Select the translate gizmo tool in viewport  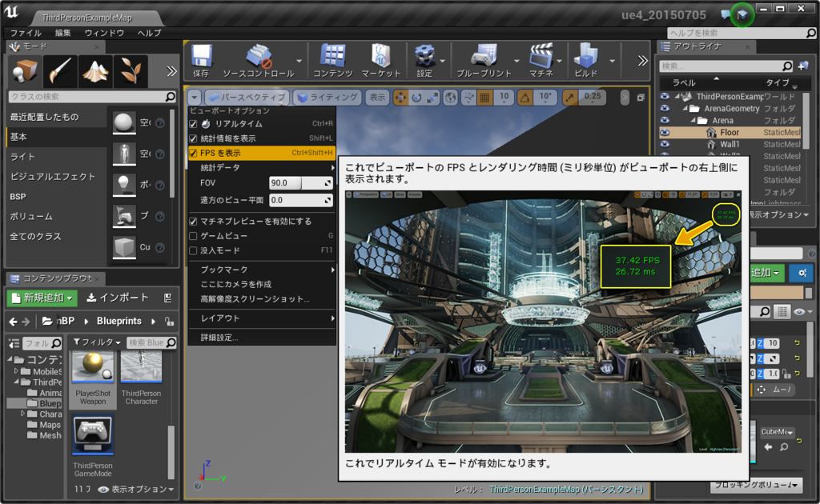tap(400, 98)
